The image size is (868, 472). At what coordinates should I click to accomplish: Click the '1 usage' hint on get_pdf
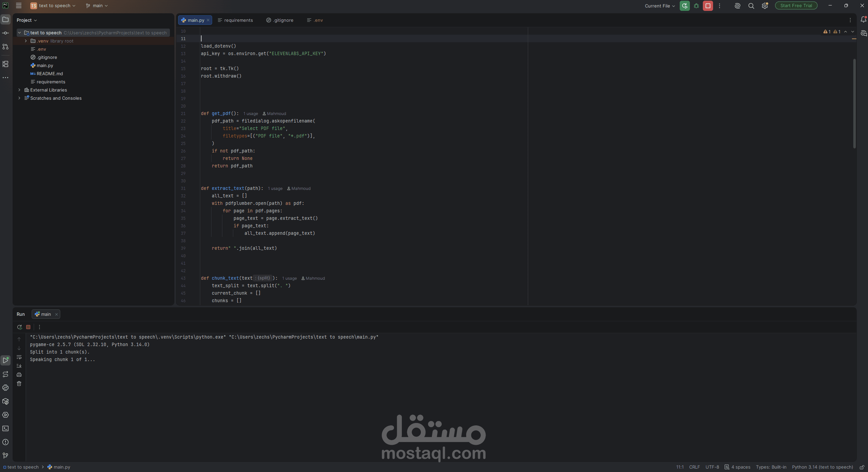click(251, 114)
